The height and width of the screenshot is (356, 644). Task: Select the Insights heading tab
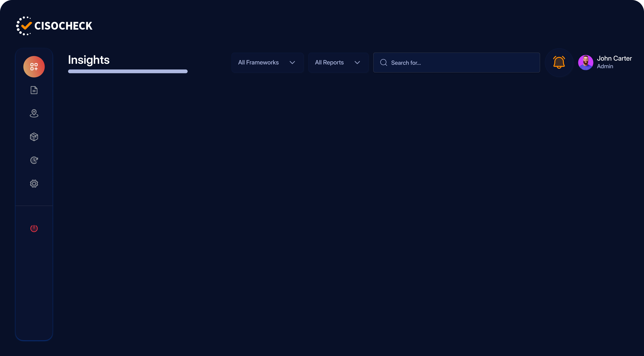tap(89, 60)
